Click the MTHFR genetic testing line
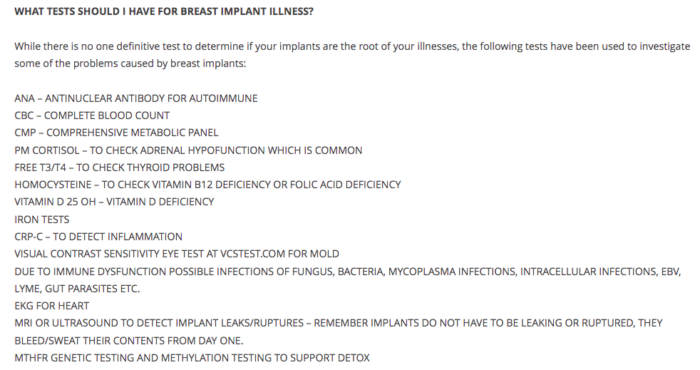 pyautogui.click(x=192, y=358)
